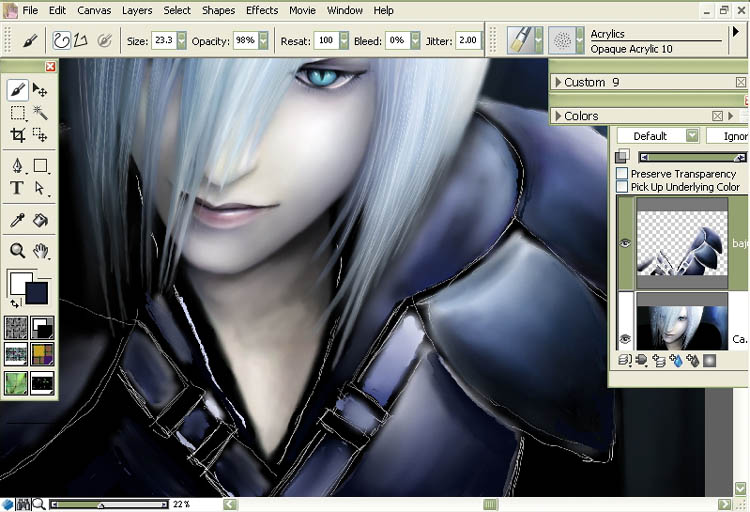Open Layer Commands button
Screen dimensions: 750x512
coord(624,360)
